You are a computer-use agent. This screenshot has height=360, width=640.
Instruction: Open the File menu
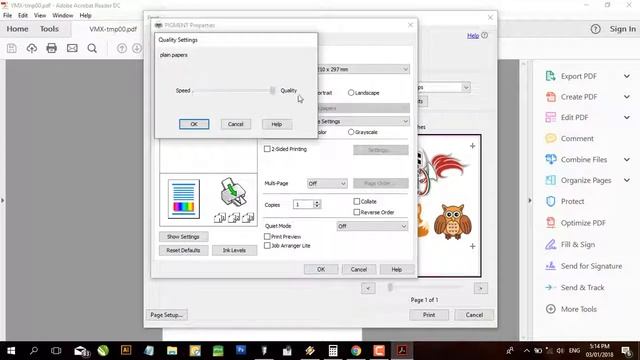point(7,16)
